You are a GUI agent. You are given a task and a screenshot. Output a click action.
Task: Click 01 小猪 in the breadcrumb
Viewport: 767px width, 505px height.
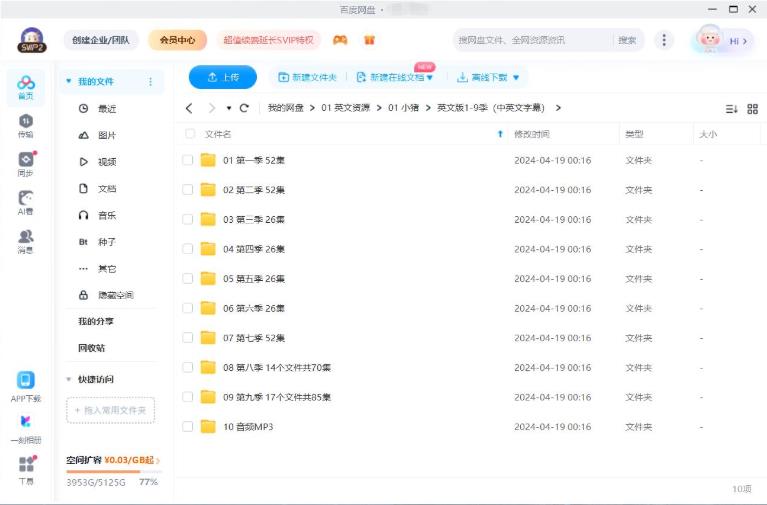[x=404, y=108]
